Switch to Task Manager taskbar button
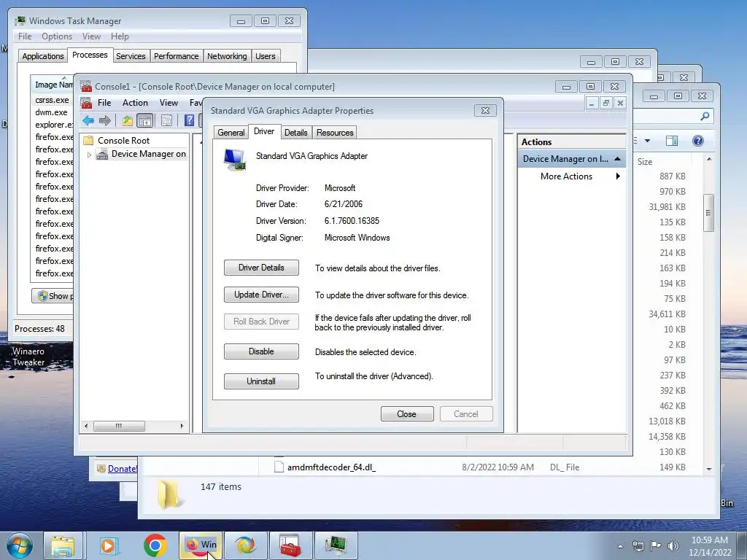Viewport: 747px width, 560px height. pos(336,545)
